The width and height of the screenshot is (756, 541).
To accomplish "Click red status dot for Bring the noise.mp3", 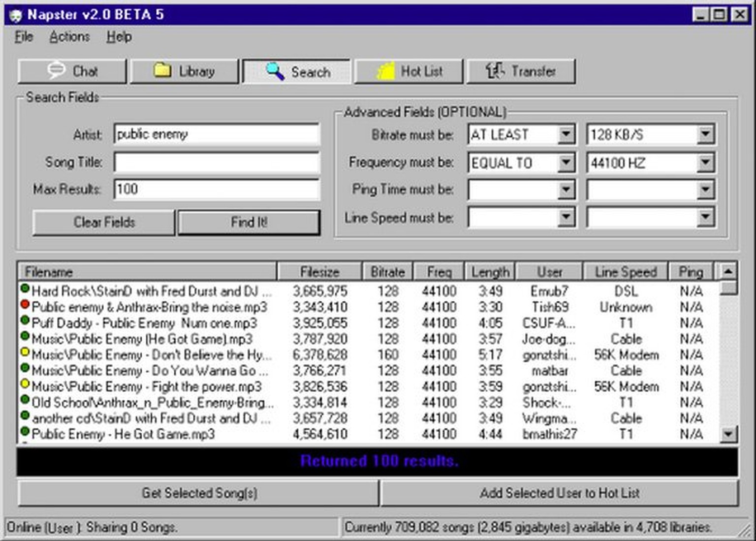I will [25, 305].
